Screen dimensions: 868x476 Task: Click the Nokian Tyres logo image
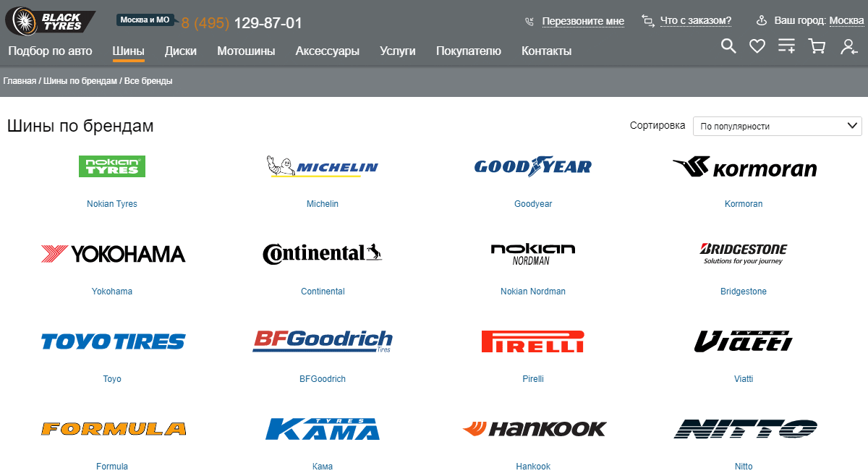pos(112,166)
